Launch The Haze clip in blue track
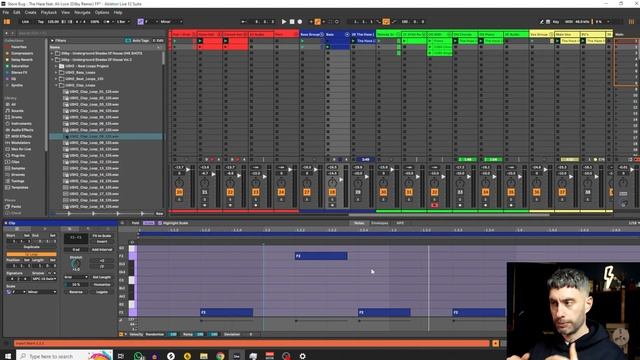The width and height of the screenshot is (640, 360). [353, 41]
